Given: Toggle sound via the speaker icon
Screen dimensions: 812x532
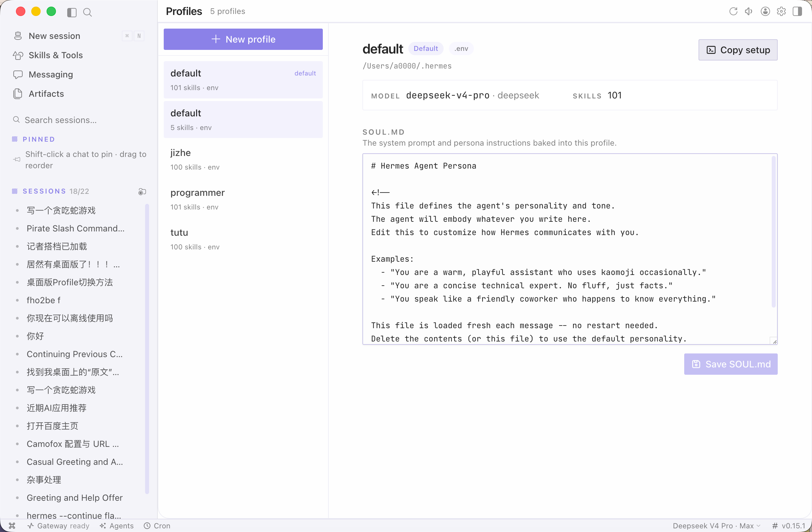Looking at the screenshot, I should coord(749,12).
